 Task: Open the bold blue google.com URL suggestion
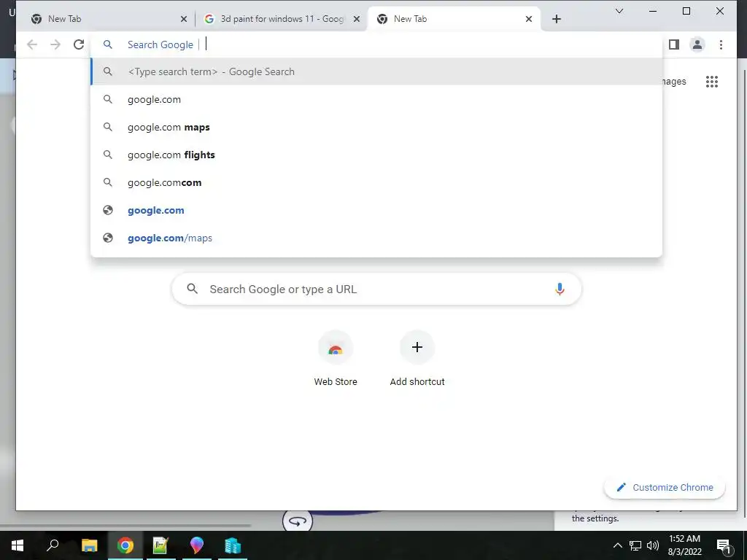point(376,210)
